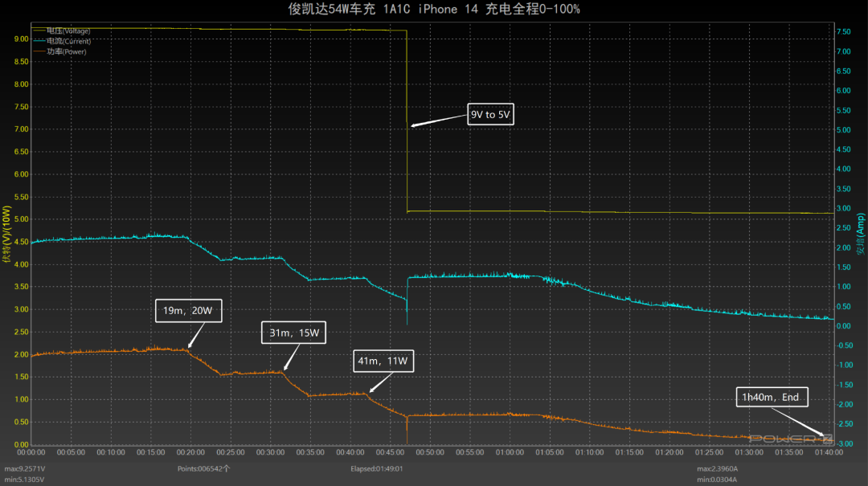Select the 电流(Current) legend entry
Screen dimensions: 868x486
62,41
